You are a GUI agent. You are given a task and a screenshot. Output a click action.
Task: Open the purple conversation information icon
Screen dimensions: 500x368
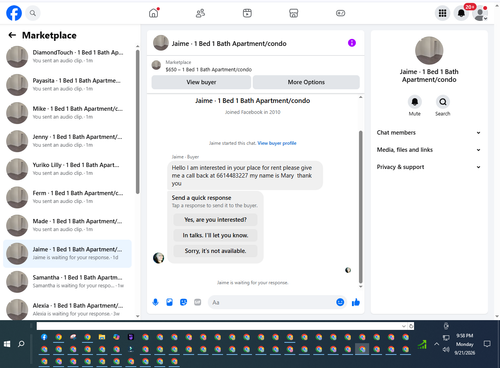352,43
